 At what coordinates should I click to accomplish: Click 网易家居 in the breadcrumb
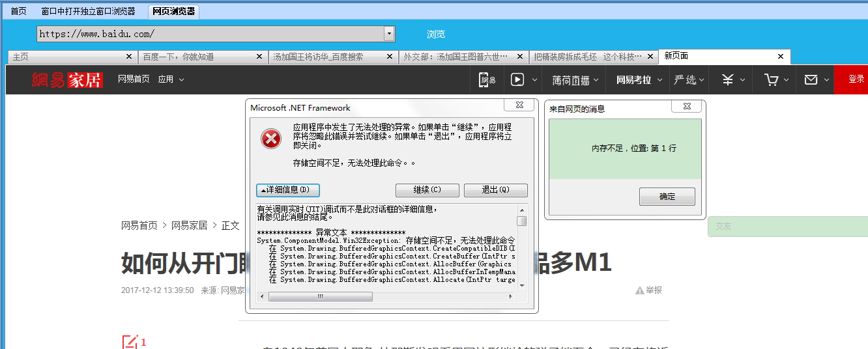click(x=190, y=225)
